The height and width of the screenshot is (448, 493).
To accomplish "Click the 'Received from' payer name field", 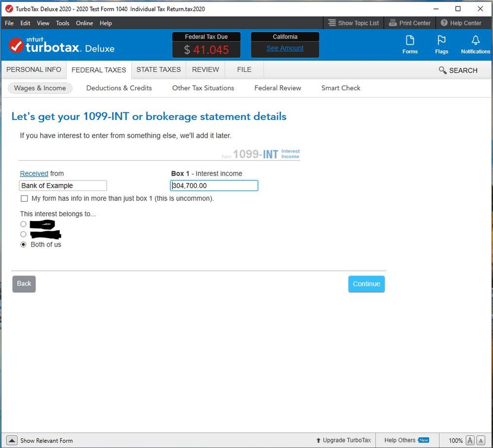I will 63,186.
